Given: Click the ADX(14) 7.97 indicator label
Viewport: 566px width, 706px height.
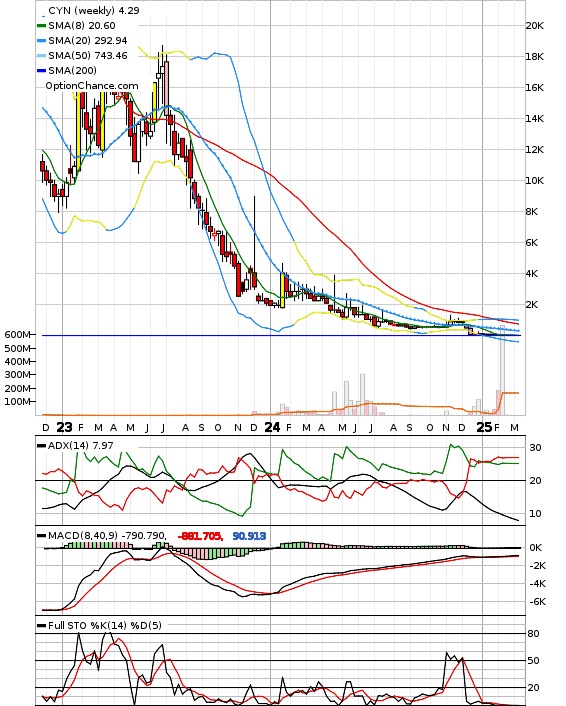Looking at the screenshot, I should click(x=81, y=445).
